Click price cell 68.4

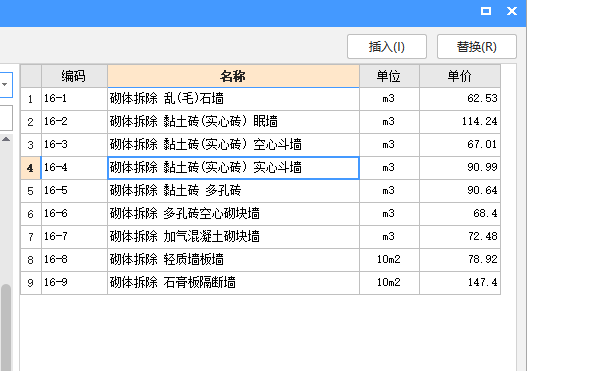(460, 214)
